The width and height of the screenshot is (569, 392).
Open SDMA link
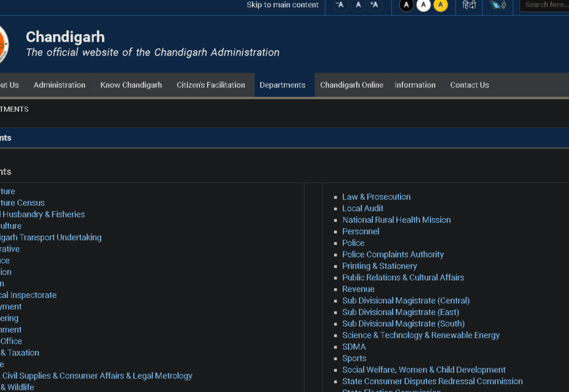tap(354, 347)
